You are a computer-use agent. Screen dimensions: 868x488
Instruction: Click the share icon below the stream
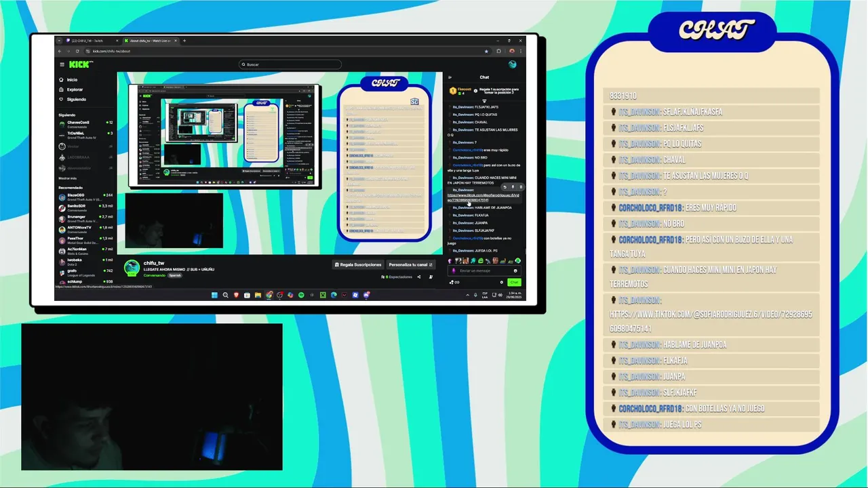click(x=419, y=277)
